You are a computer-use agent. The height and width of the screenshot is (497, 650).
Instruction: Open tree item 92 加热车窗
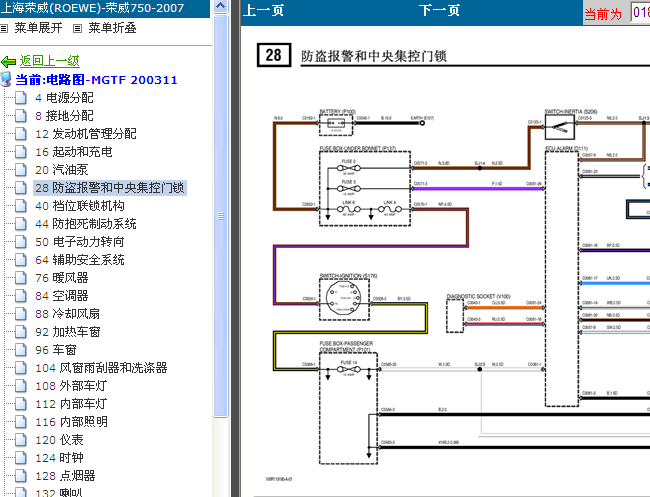click(x=68, y=332)
